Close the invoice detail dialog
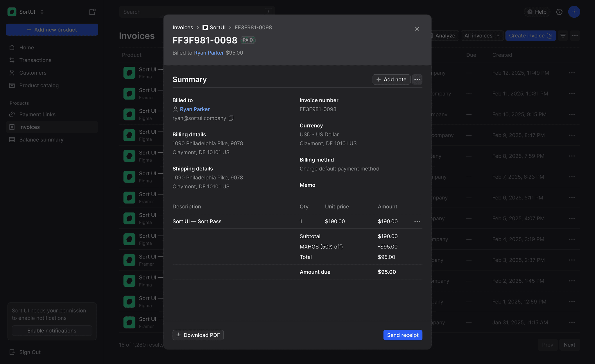 click(417, 29)
